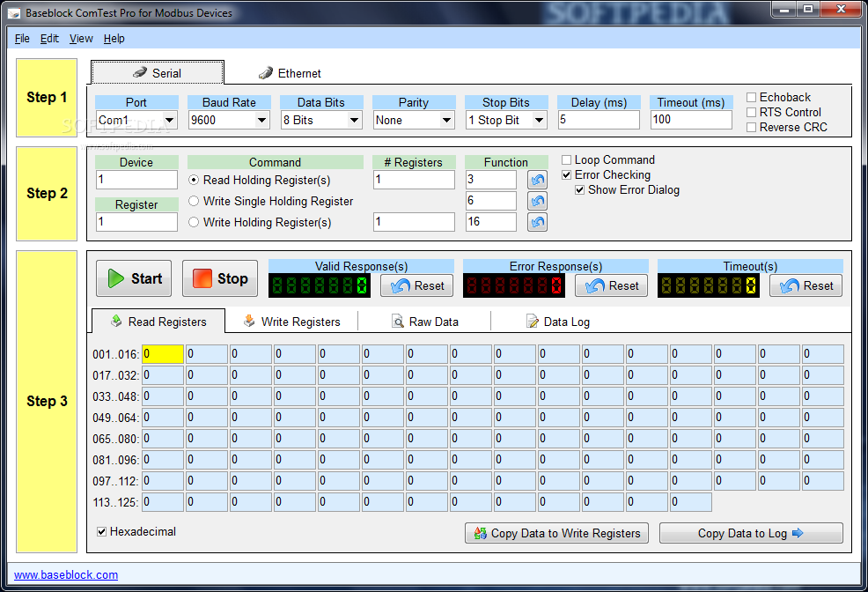Open the File menu
This screenshot has height=592, width=868.
tap(22, 39)
